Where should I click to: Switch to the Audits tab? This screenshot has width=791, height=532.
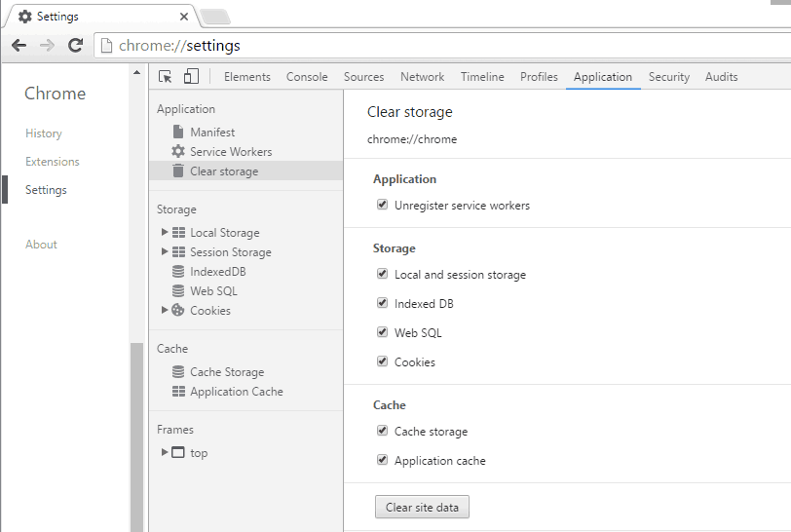click(722, 77)
